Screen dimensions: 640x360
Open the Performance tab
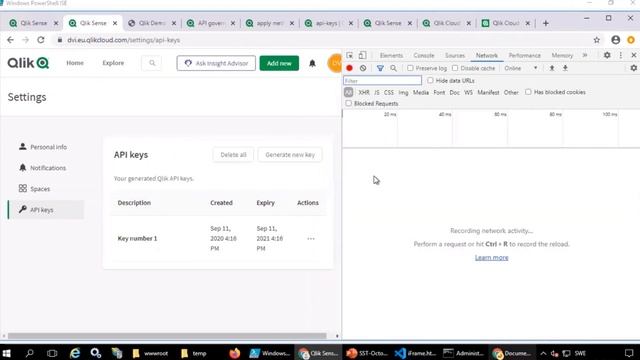(524, 56)
